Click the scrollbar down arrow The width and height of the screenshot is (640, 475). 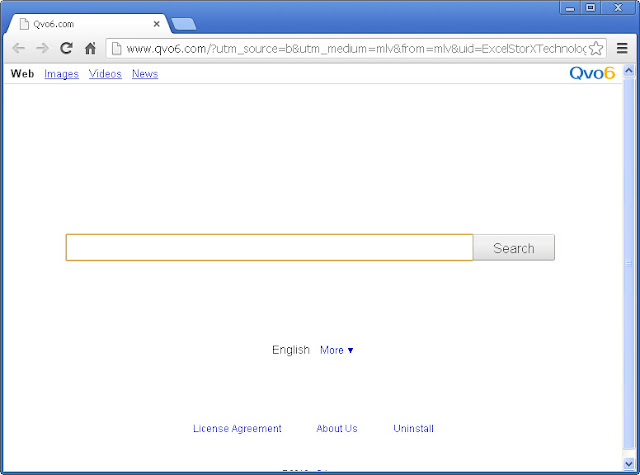(x=629, y=464)
